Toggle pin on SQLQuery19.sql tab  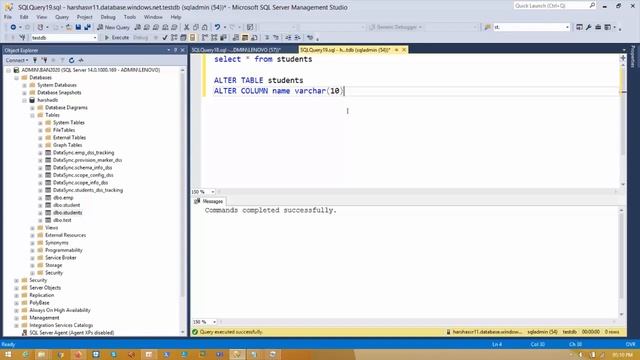pyautogui.click(x=396, y=50)
